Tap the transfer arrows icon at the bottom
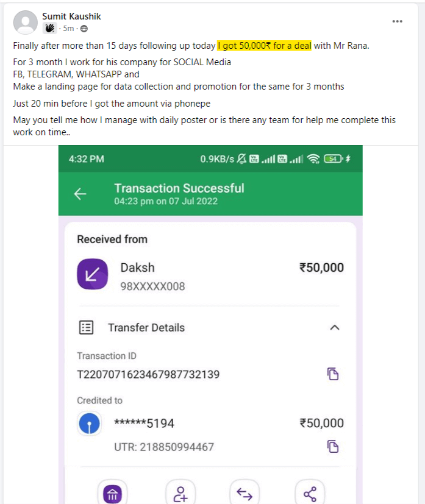 click(x=244, y=492)
